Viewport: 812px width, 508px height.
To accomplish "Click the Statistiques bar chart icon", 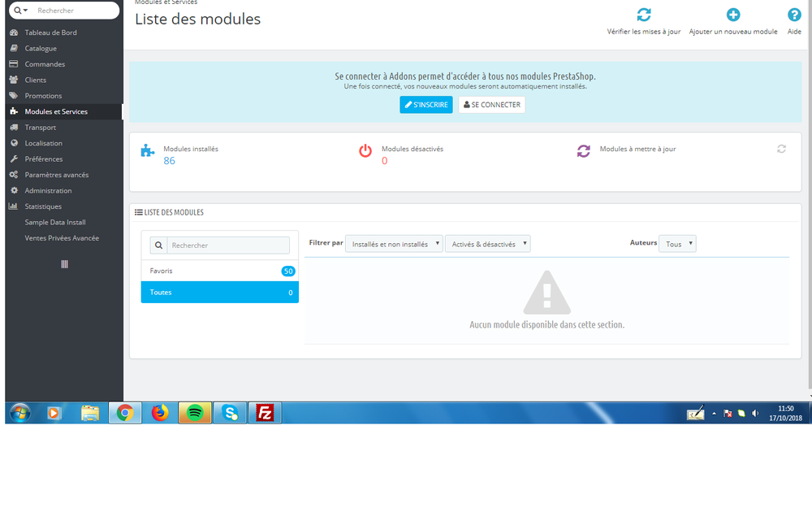I will tap(14, 206).
